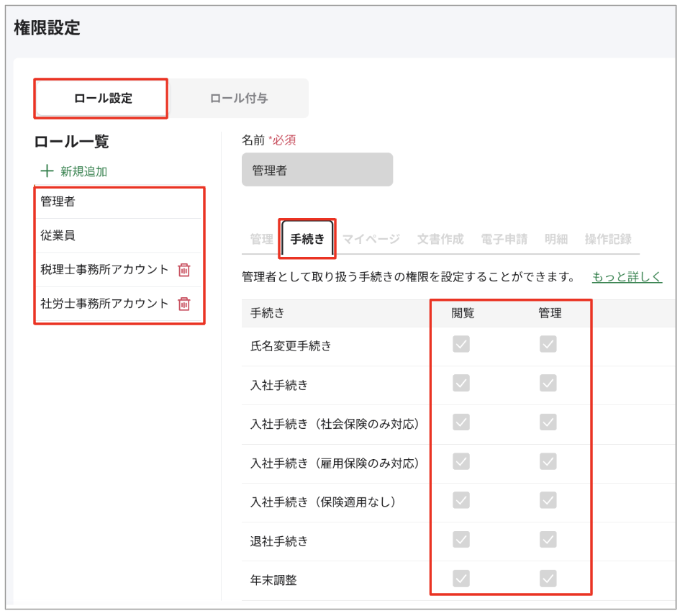Viewport: 685px width, 616px height.
Task: Delete the 社労士事務所アカウント role via trash icon
Action: (184, 304)
